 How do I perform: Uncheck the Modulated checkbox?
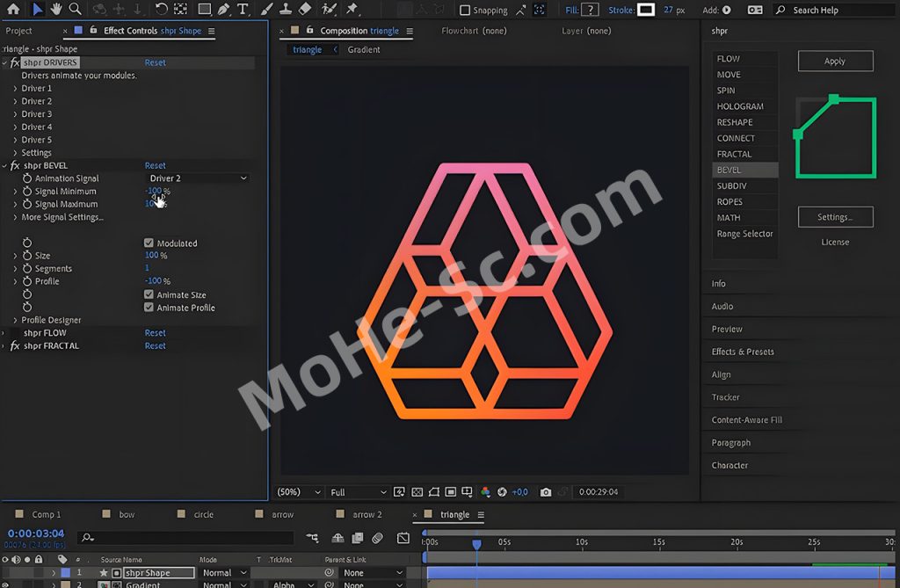149,243
